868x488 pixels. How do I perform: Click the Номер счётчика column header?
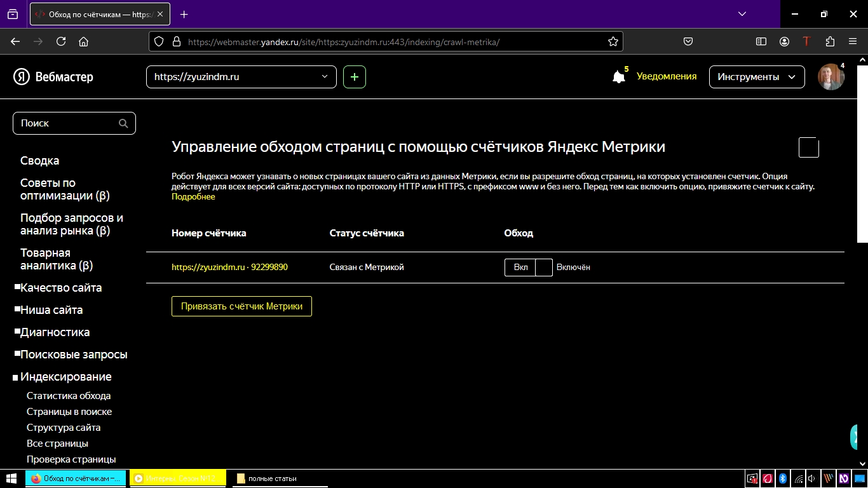pos(209,233)
